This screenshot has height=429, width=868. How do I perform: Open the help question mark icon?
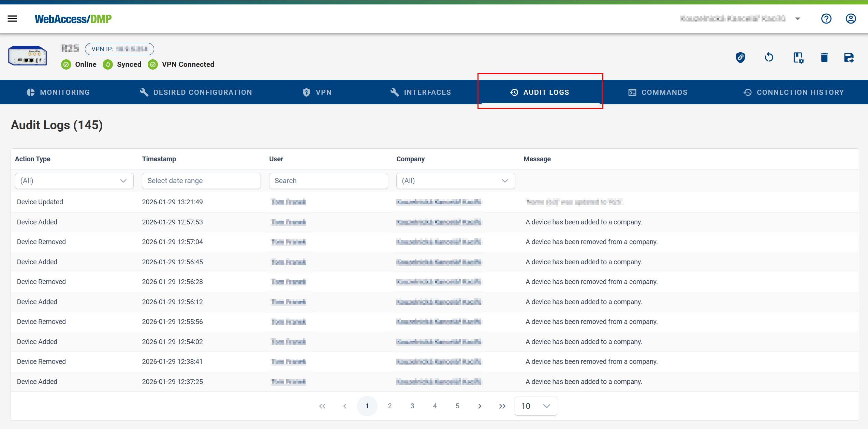tap(826, 18)
